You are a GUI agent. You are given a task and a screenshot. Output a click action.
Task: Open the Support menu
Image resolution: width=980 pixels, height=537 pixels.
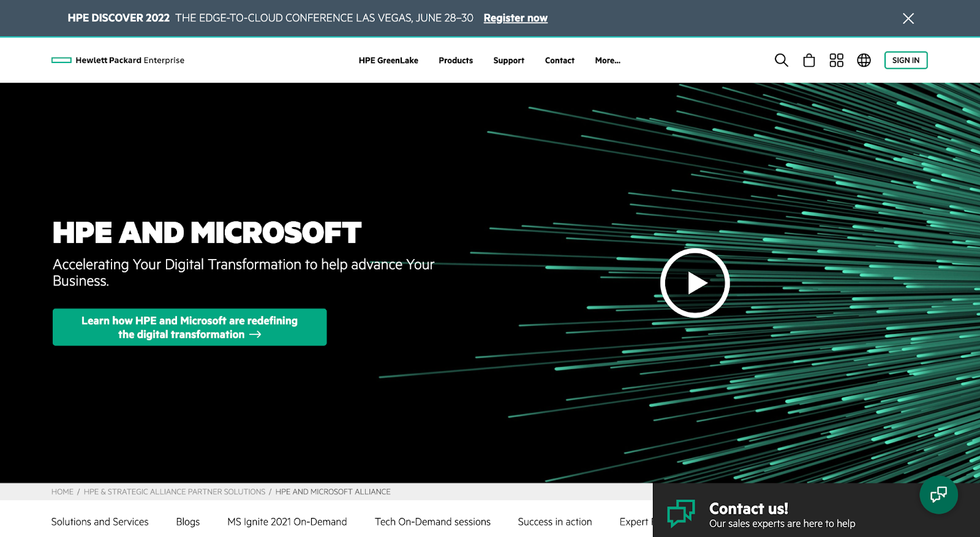pyautogui.click(x=509, y=61)
